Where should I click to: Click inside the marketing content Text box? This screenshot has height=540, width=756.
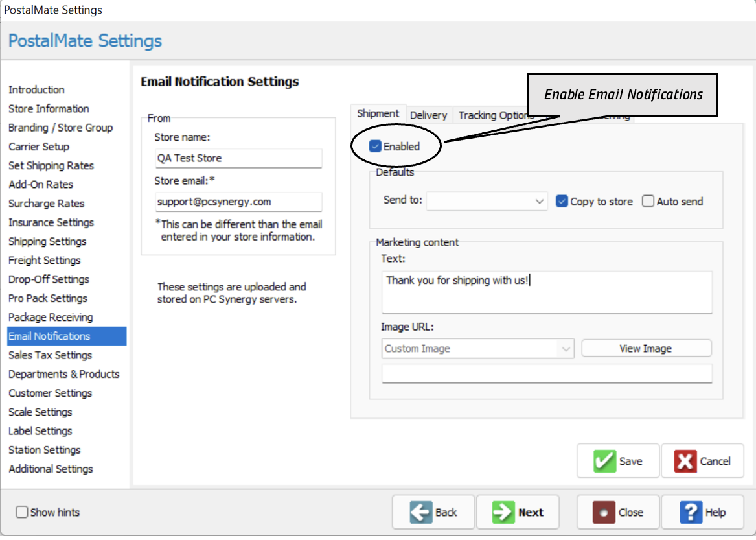547,292
